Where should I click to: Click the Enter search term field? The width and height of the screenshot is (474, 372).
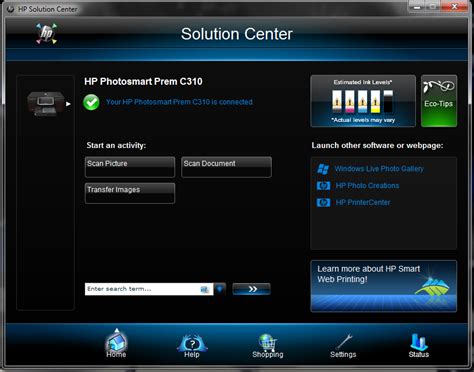click(149, 289)
